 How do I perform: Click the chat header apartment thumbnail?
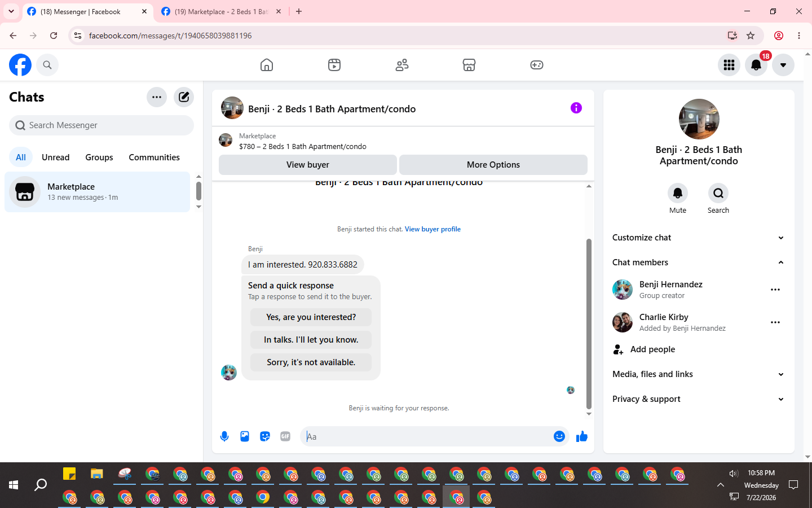click(x=232, y=108)
